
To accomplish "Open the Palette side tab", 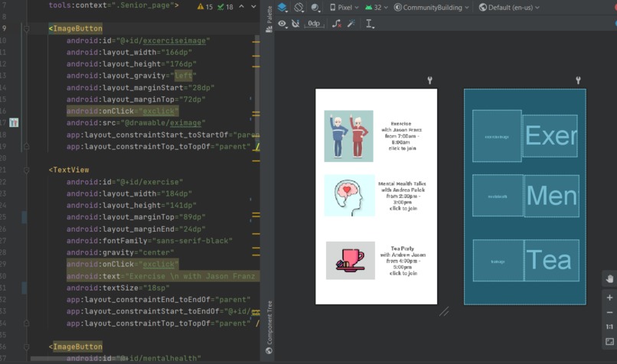I will [x=269, y=19].
